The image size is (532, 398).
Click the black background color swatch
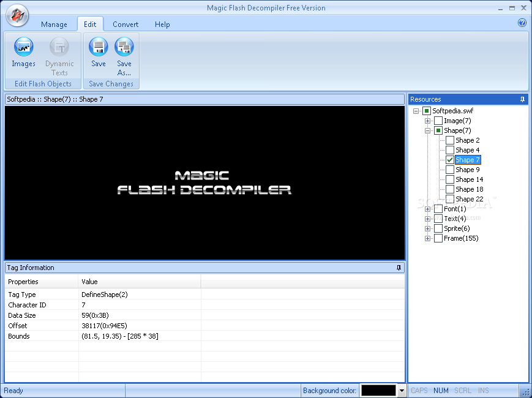378,391
